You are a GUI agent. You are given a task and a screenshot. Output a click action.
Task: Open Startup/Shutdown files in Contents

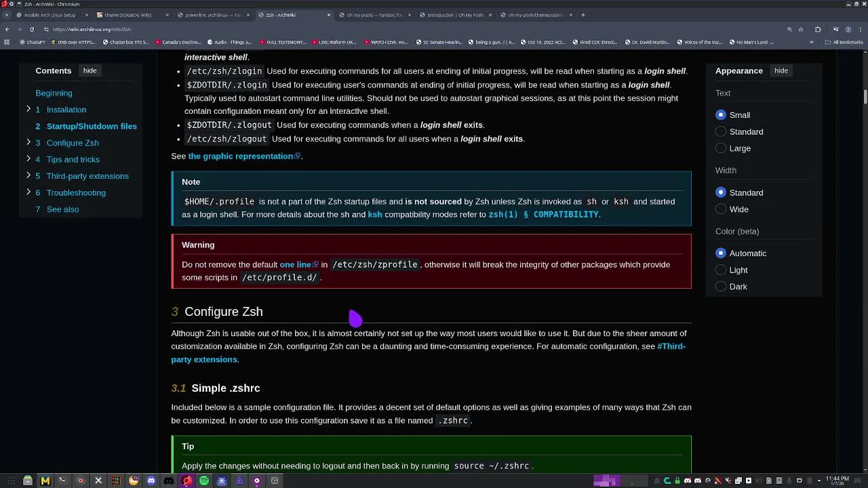tap(92, 126)
